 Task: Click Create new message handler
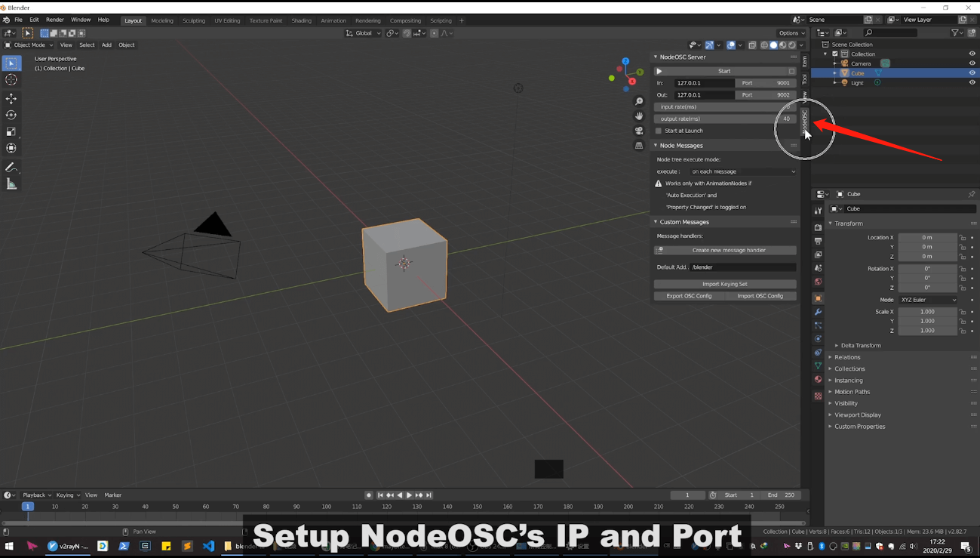tap(725, 250)
